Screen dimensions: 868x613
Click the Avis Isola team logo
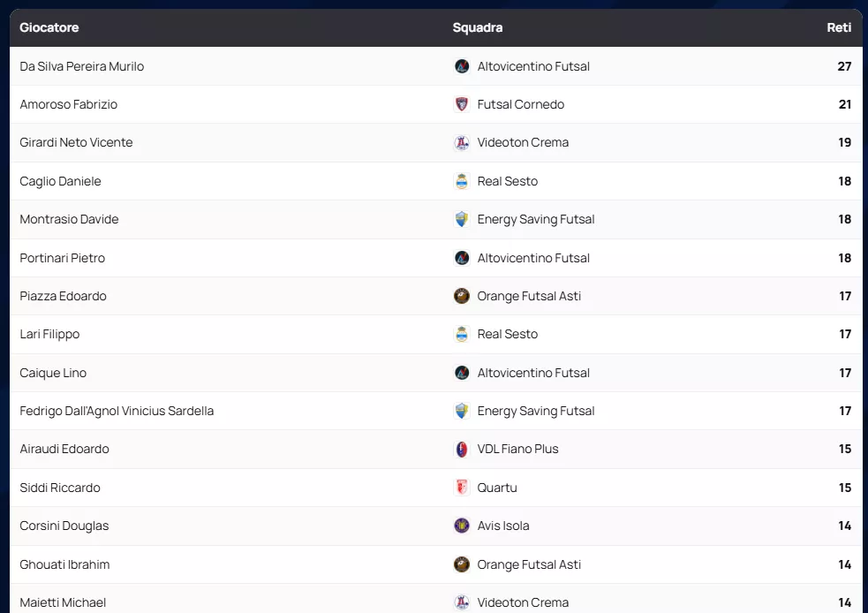tap(461, 526)
